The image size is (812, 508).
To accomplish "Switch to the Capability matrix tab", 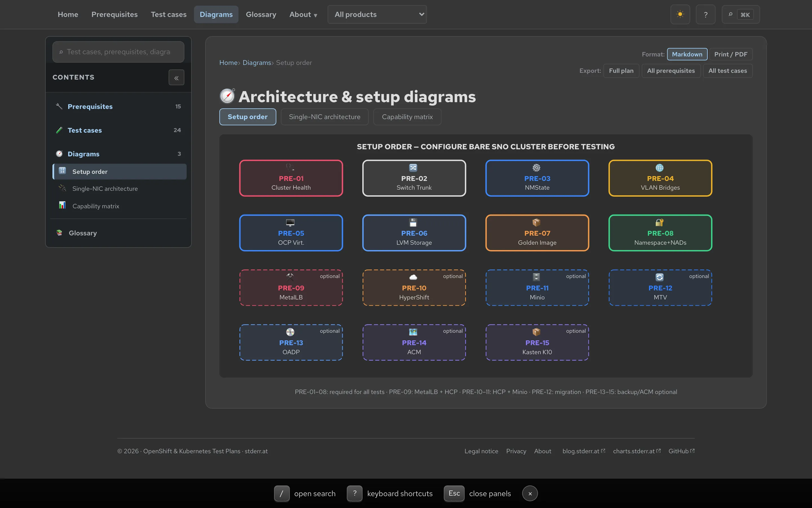I will click(407, 117).
